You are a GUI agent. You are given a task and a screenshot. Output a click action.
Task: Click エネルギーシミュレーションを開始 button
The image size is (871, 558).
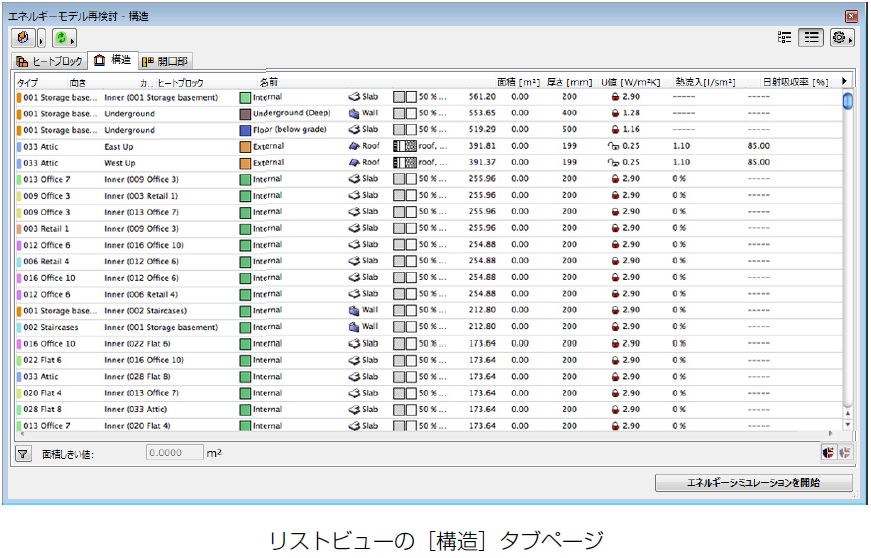pos(754,482)
